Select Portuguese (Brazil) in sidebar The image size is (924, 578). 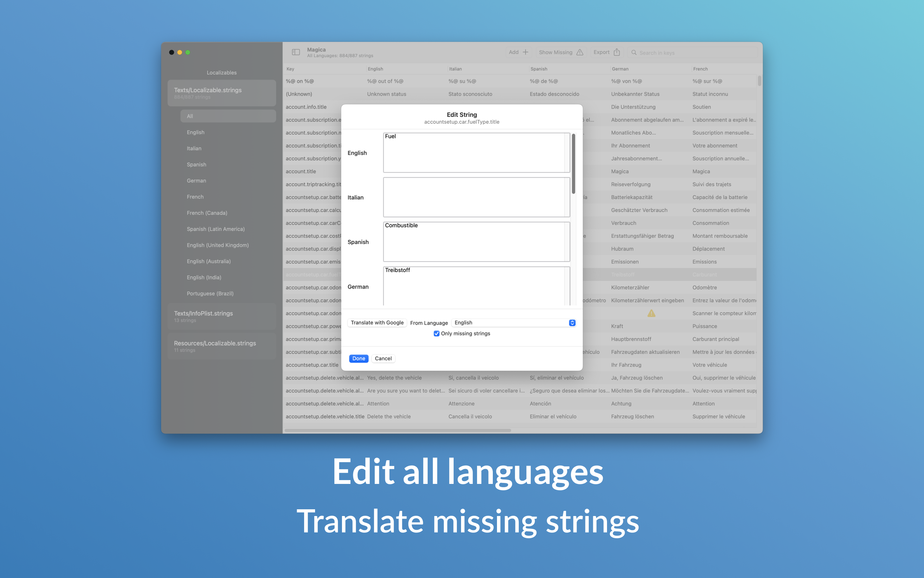pos(210,293)
